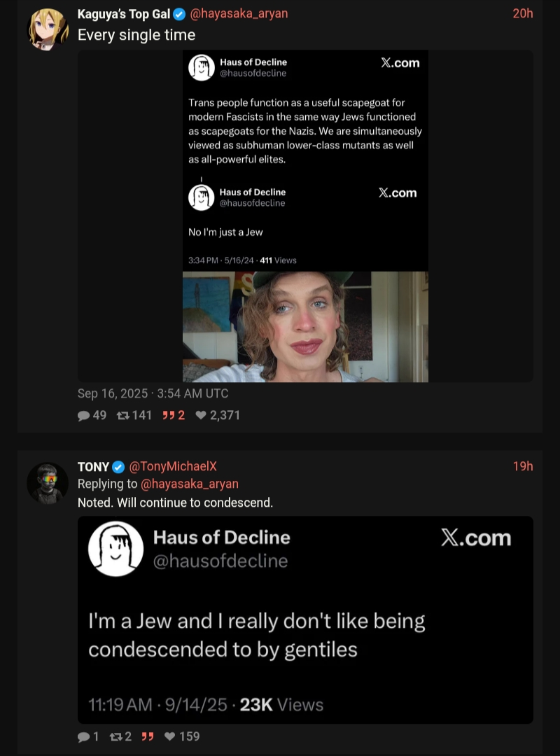Screen dimensions: 560x756
Task: Click the retweet icon showing 141
Action: coord(123,415)
